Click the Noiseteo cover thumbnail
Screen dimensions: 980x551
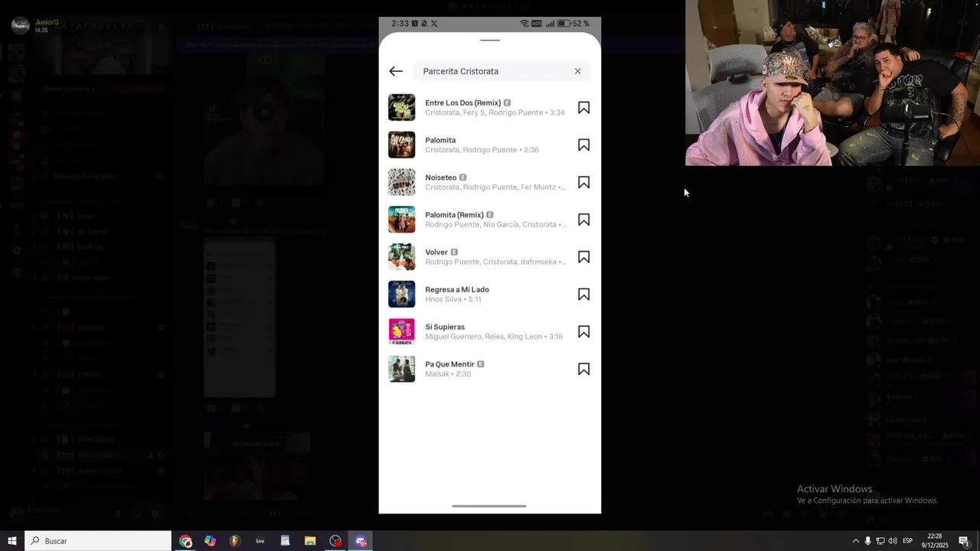[x=402, y=182]
